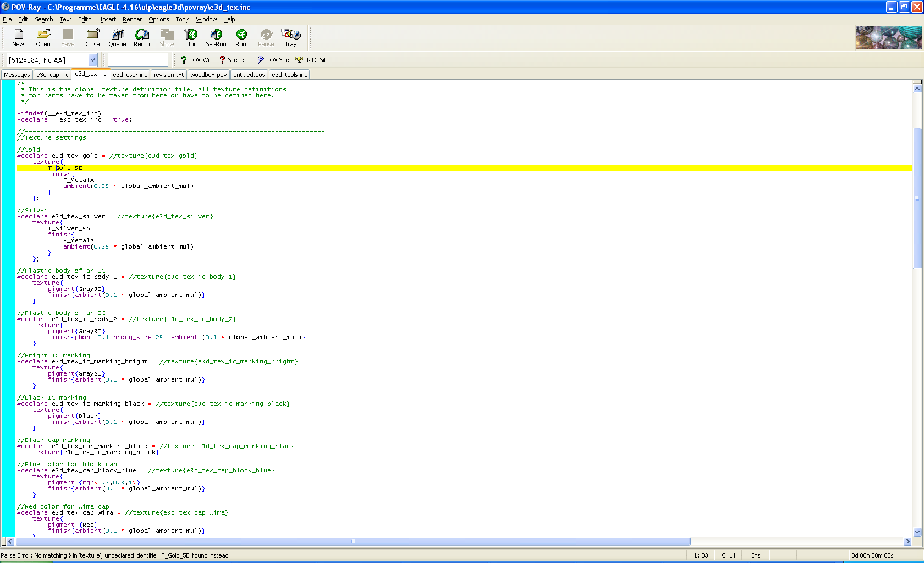The image size is (924, 563).
Task: Click the render time '0d 00h 00m 00s'
Action: (872, 555)
